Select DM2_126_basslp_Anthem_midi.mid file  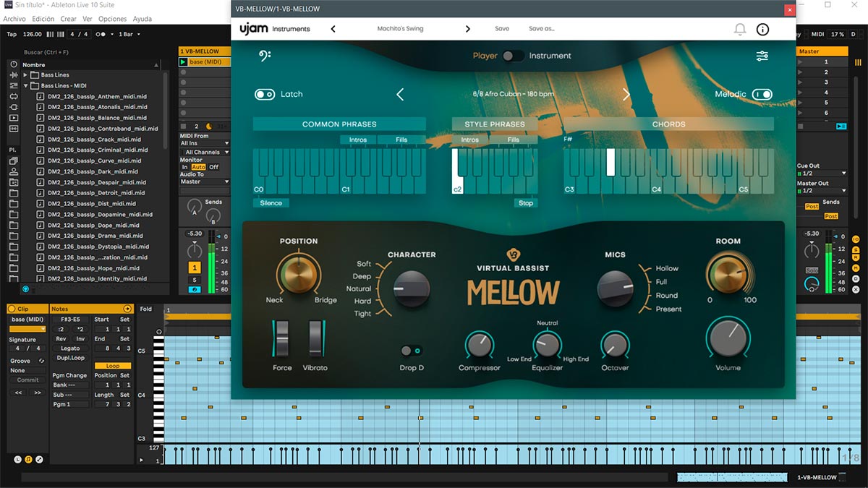pos(97,96)
